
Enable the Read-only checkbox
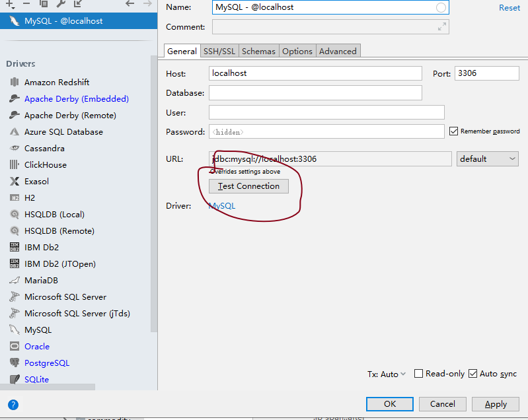(418, 374)
